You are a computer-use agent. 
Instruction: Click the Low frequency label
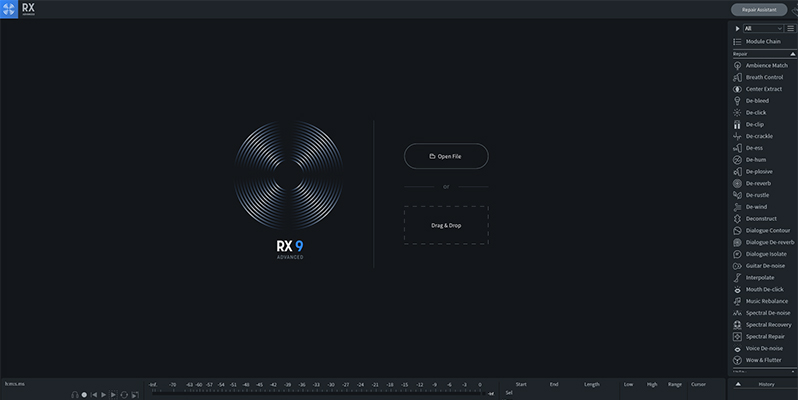tap(629, 384)
